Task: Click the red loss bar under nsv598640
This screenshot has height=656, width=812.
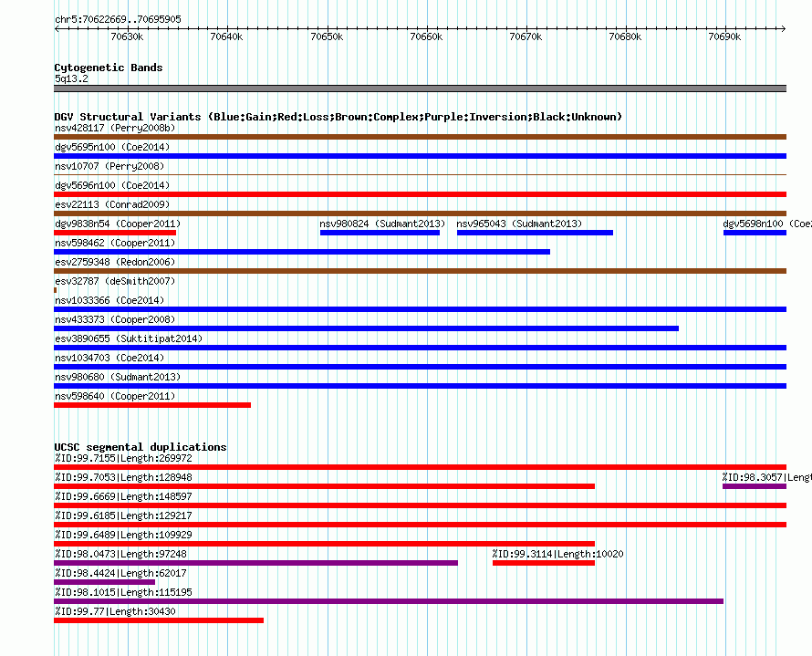Action: pos(152,405)
